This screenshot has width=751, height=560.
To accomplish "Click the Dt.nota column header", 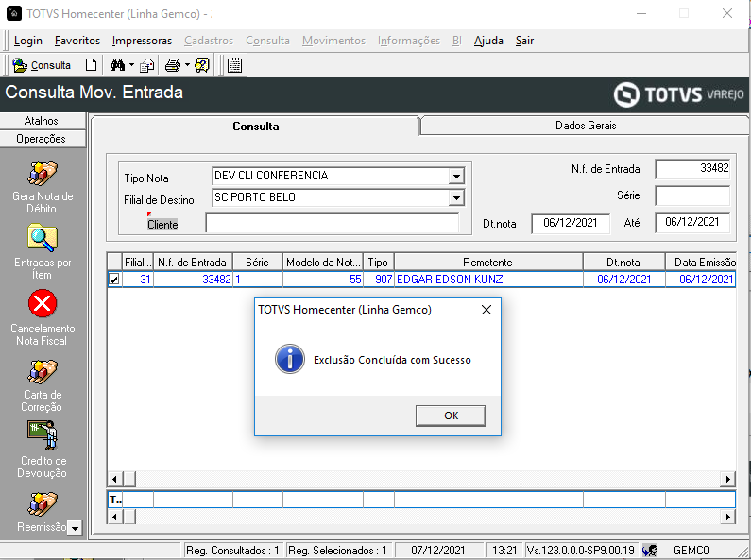I will click(x=623, y=263).
